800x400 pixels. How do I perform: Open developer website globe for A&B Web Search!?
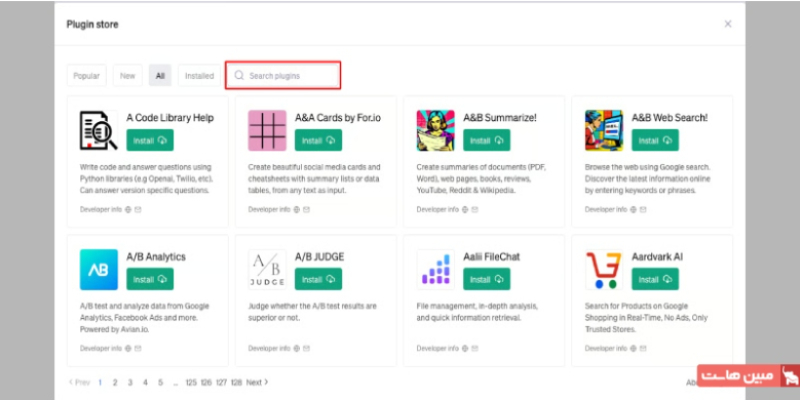click(x=633, y=209)
